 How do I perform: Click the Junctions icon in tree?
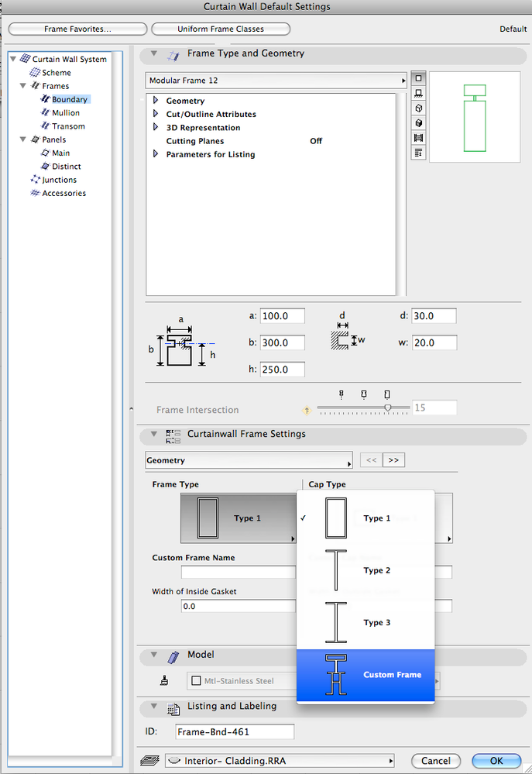35,180
